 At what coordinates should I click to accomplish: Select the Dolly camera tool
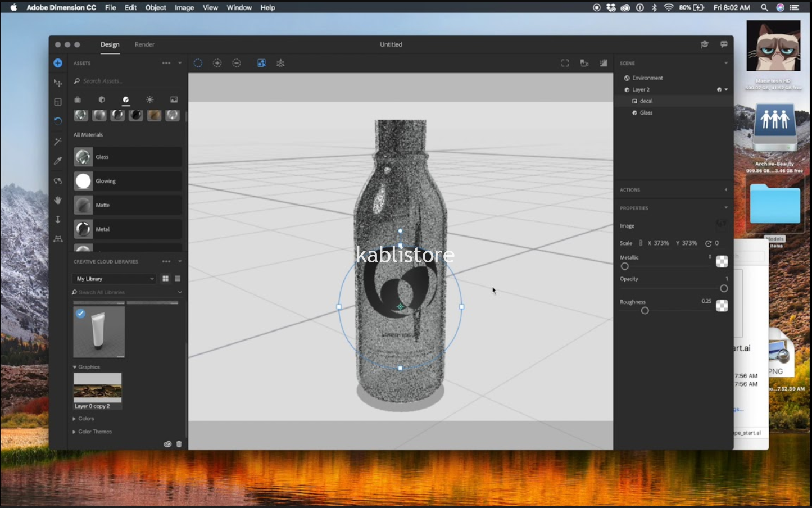(58, 219)
